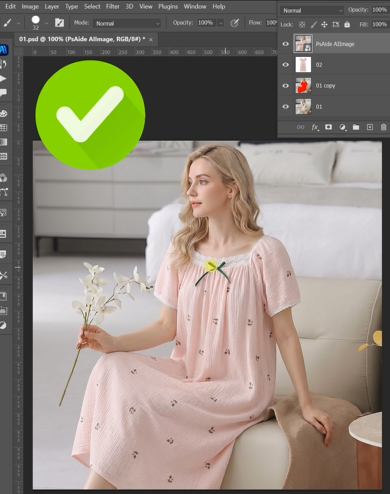This screenshot has width=390, height=494.
Task: Toggle lock position icon
Action: [x=324, y=25]
